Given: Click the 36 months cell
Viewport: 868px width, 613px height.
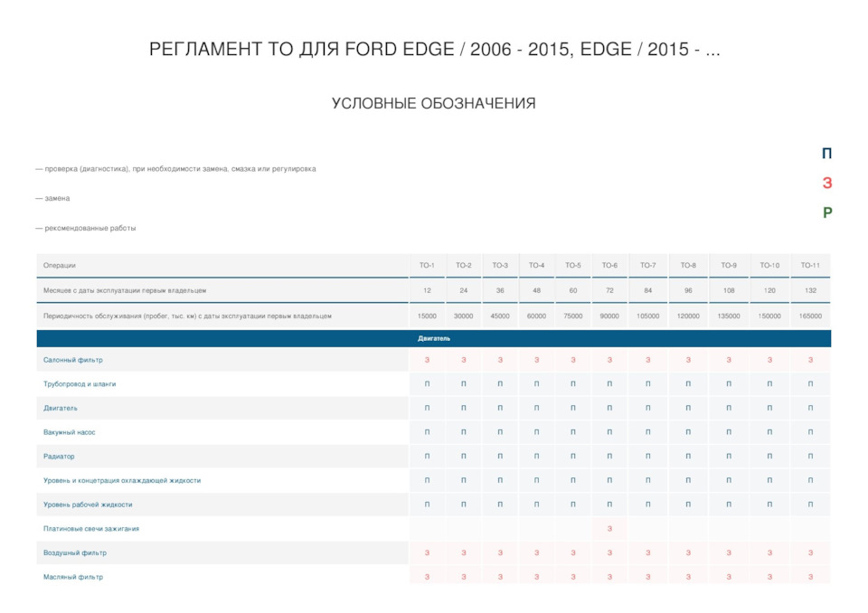Looking at the screenshot, I should (x=500, y=290).
